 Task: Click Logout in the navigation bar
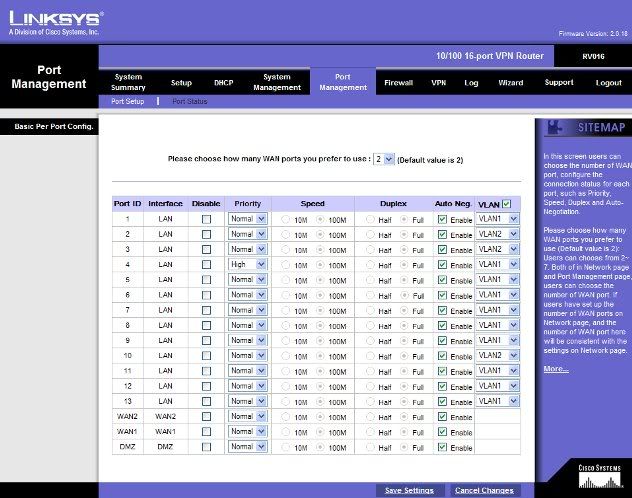(x=608, y=82)
